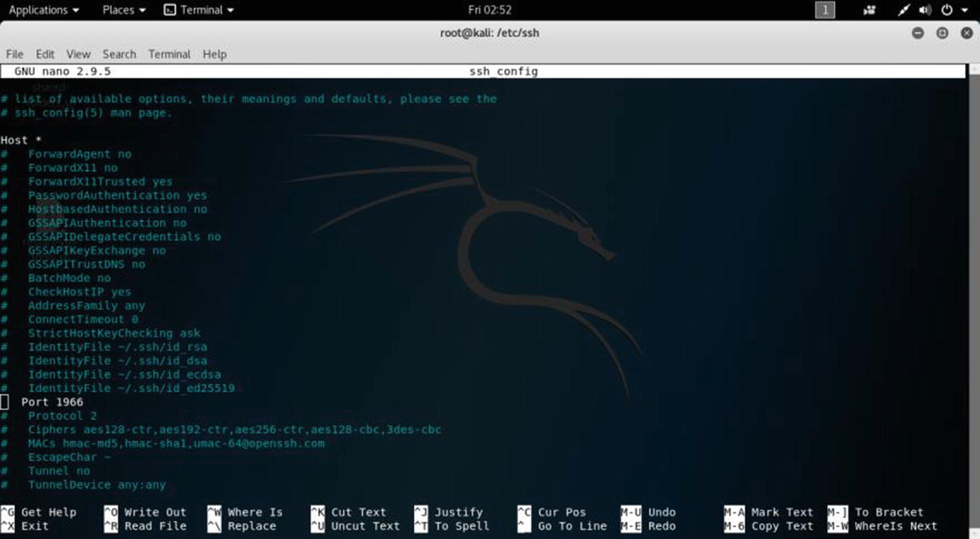Select workspace 1 indicator
Screen dimensions: 980x539
(825, 10)
